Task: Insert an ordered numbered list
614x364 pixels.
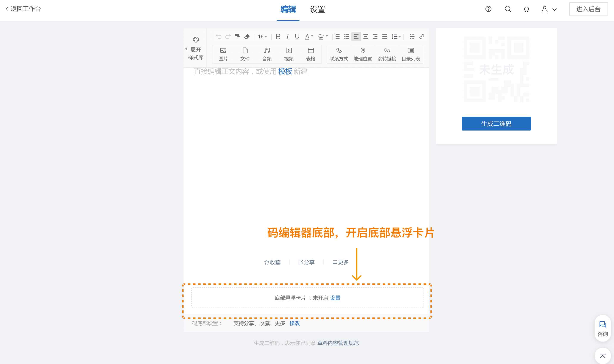Action: tap(337, 37)
